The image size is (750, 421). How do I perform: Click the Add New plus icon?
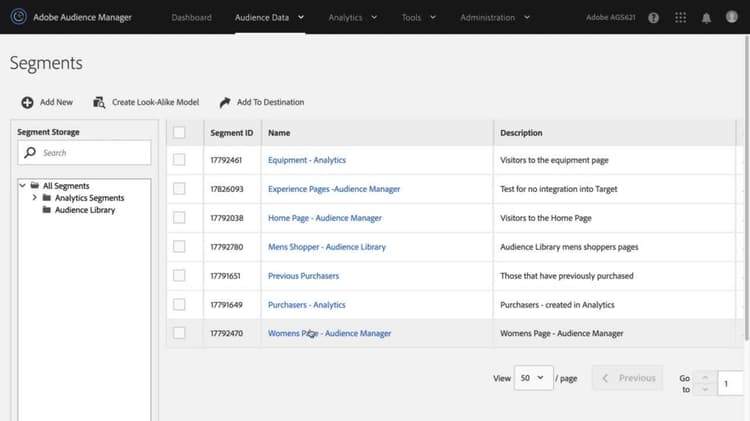[27, 102]
